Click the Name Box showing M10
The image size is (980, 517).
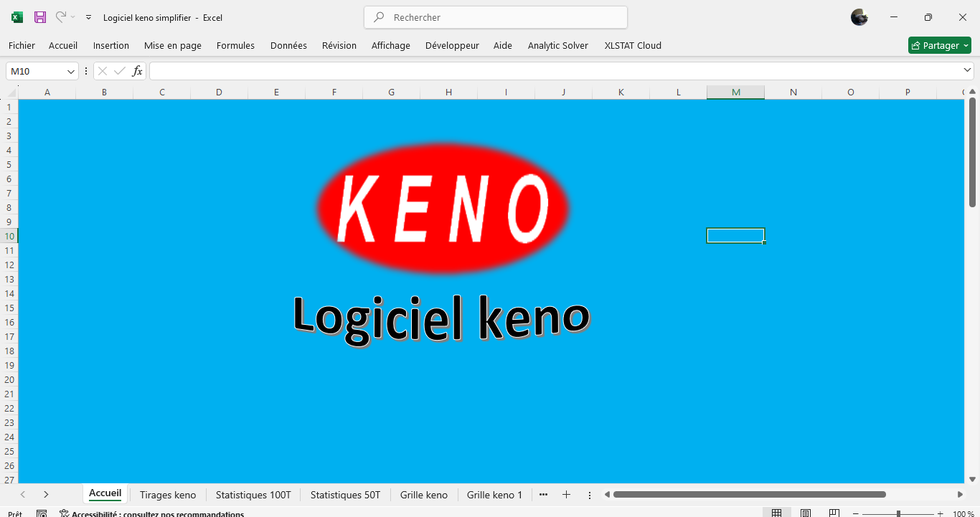click(36, 71)
